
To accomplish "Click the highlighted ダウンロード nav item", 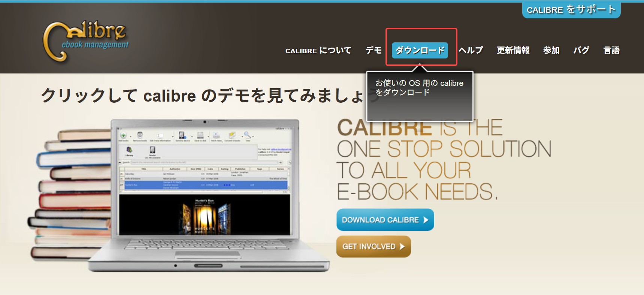I will (420, 50).
